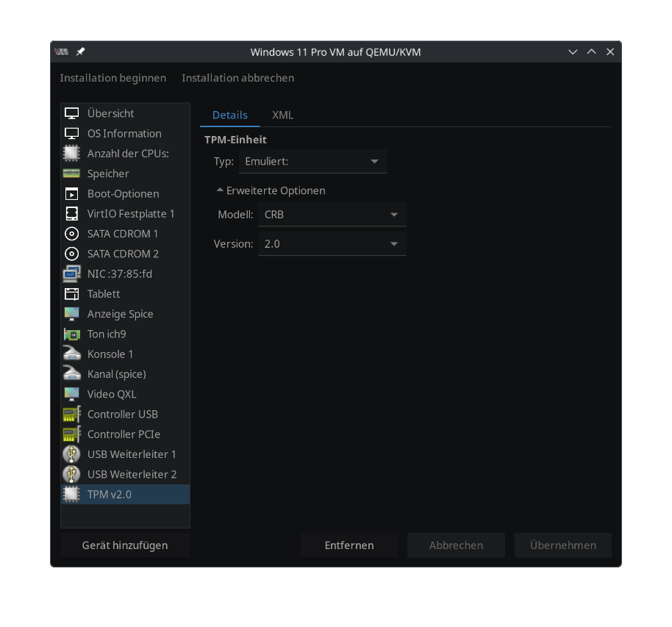
Task: Minimize the Windows 11 Pro VM window
Action: 573,52
